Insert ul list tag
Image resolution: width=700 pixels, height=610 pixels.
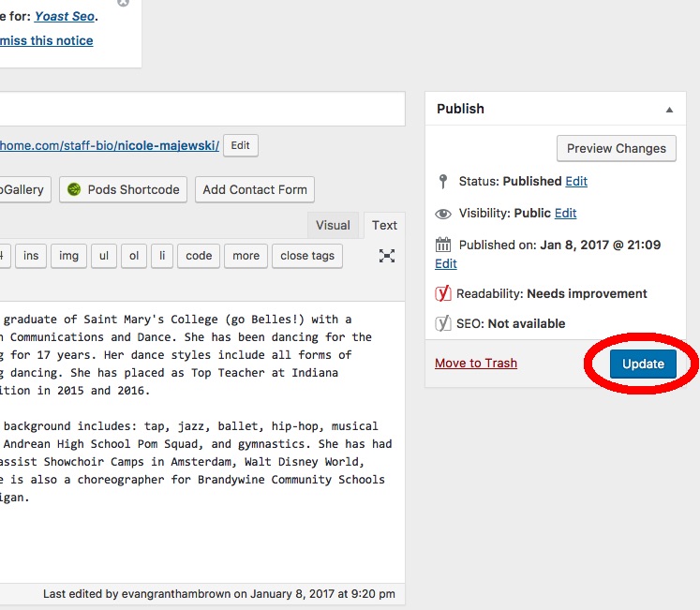104,256
